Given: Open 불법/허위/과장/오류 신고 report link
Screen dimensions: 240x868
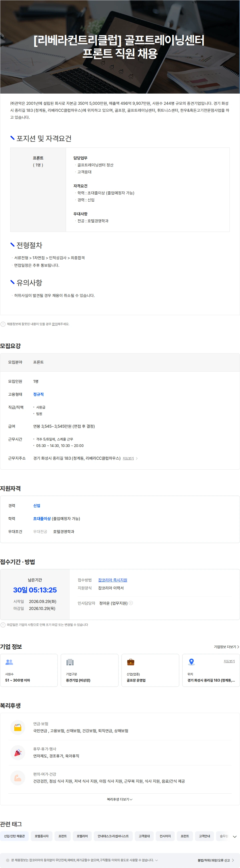Looking at the screenshot, I should click(x=216, y=860).
